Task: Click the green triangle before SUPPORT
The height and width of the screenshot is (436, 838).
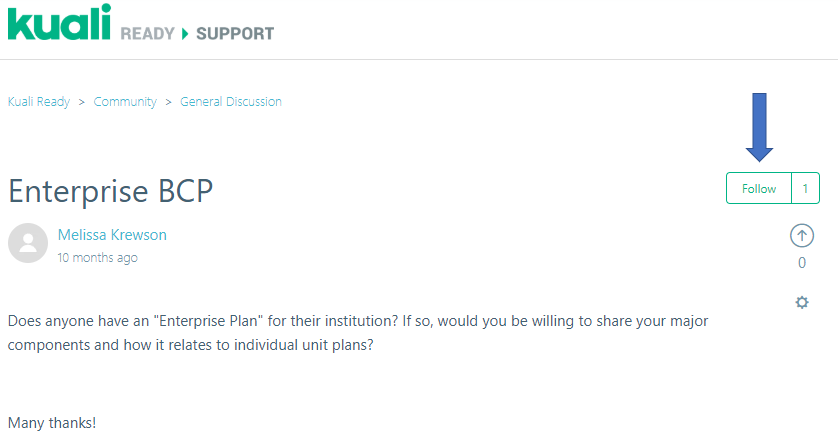Action: pos(185,34)
